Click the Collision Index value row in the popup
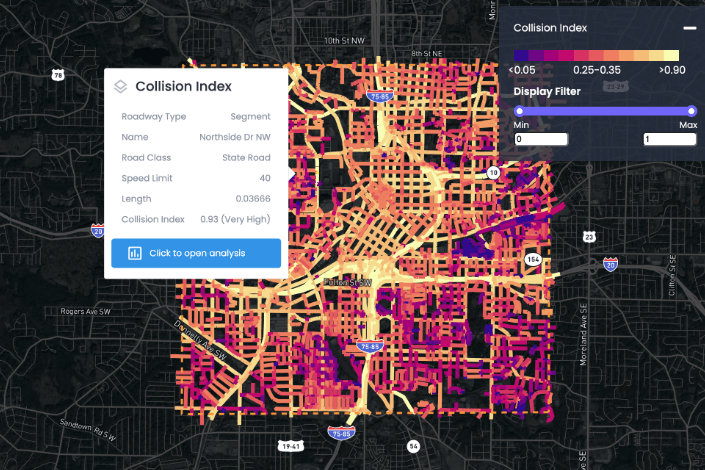 [x=196, y=219]
